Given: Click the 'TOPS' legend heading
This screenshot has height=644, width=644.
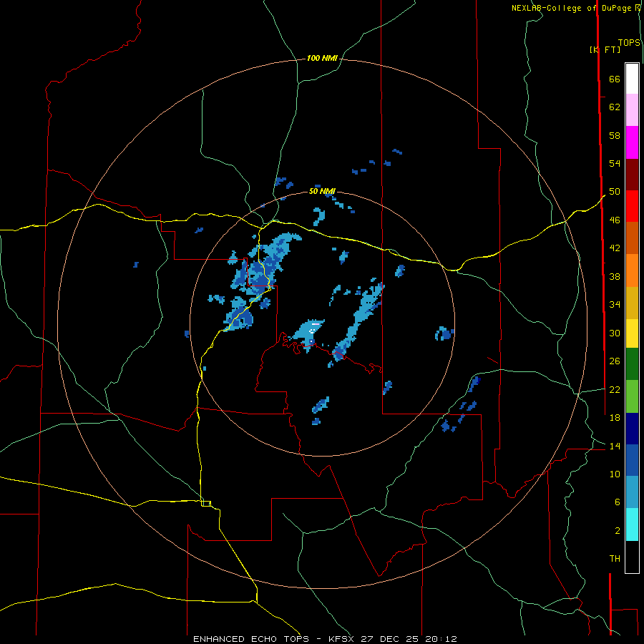Looking at the screenshot, I should point(629,43).
